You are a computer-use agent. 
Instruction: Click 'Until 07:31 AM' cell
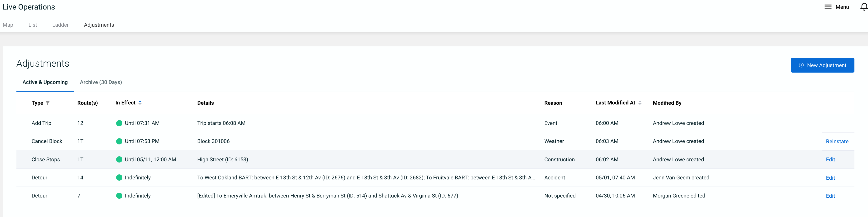click(142, 123)
